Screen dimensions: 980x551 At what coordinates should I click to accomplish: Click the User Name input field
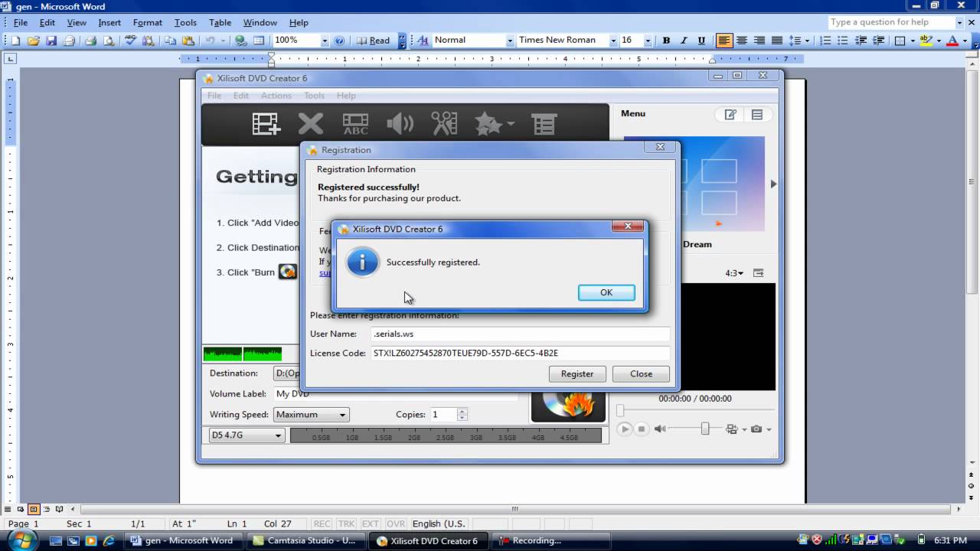click(x=520, y=334)
